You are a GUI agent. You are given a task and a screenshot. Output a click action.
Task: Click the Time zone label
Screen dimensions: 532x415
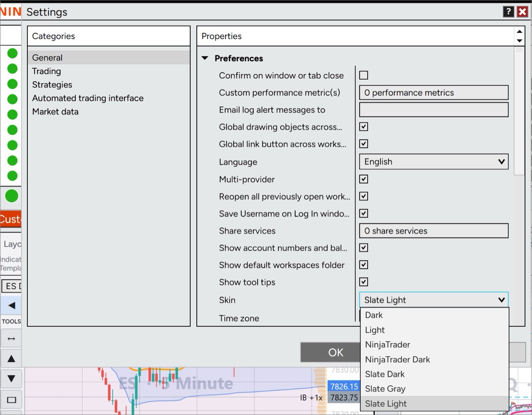239,318
